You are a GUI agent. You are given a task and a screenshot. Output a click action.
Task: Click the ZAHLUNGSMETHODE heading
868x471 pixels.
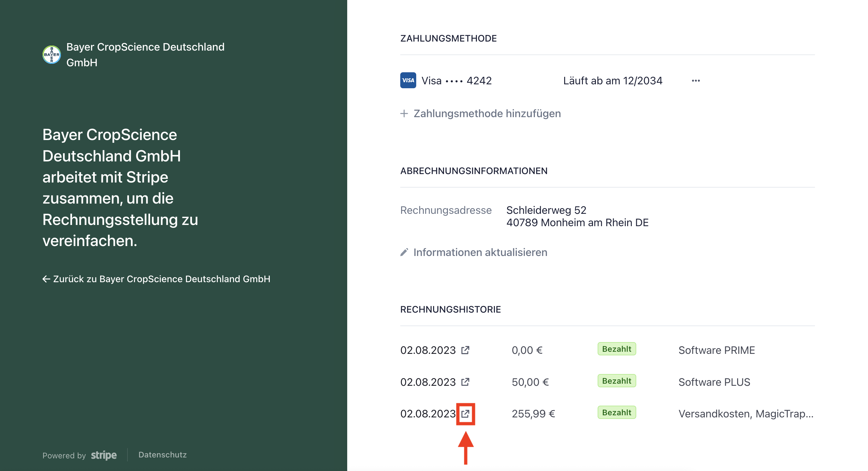448,38
